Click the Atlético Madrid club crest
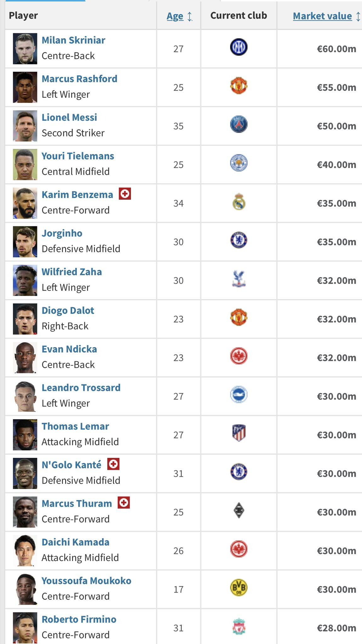The height and width of the screenshot is (644, 362). (239, 433)
